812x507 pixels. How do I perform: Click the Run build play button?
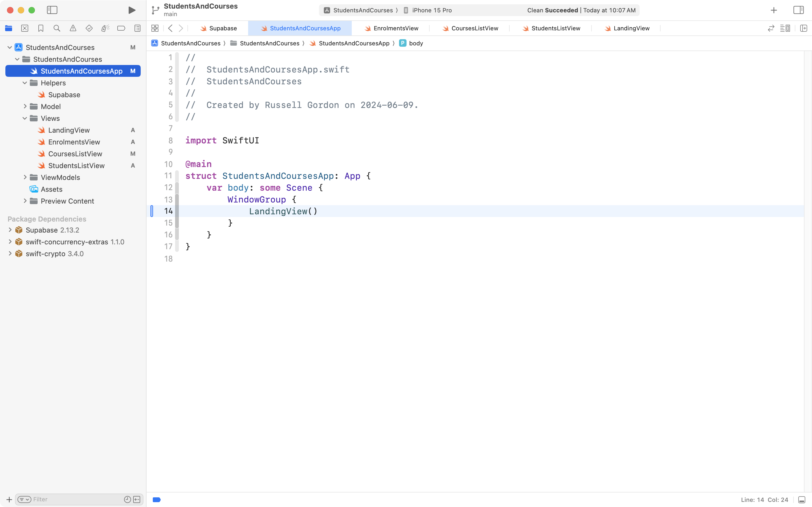click(132, 10)
